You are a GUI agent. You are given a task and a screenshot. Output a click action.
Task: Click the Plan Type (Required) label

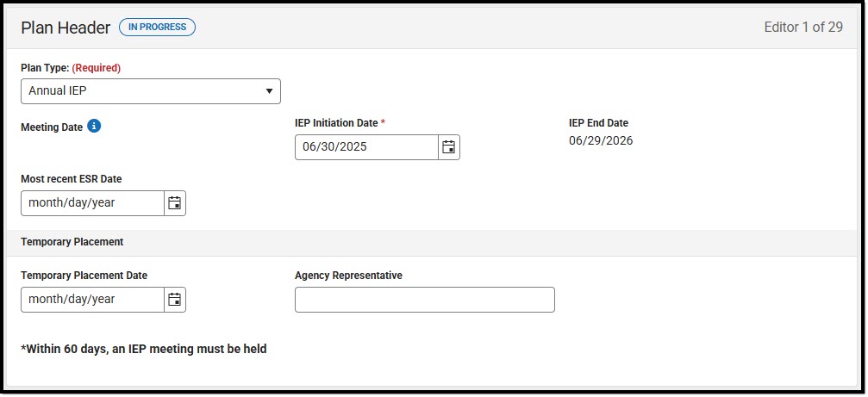(x=71, y=68)
